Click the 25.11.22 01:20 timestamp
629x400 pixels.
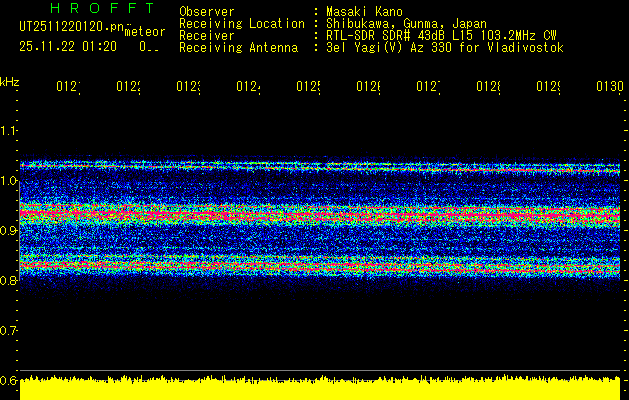pos(68,46)
